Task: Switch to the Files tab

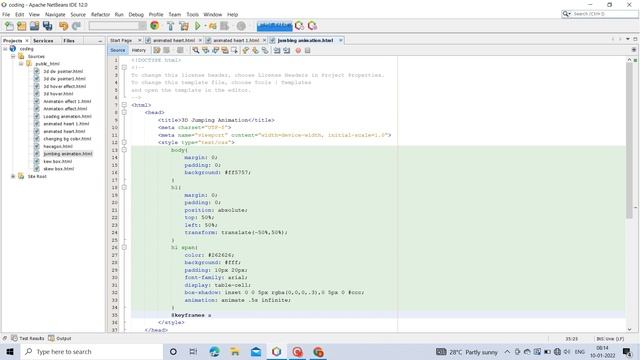Action: coord(69,41)
